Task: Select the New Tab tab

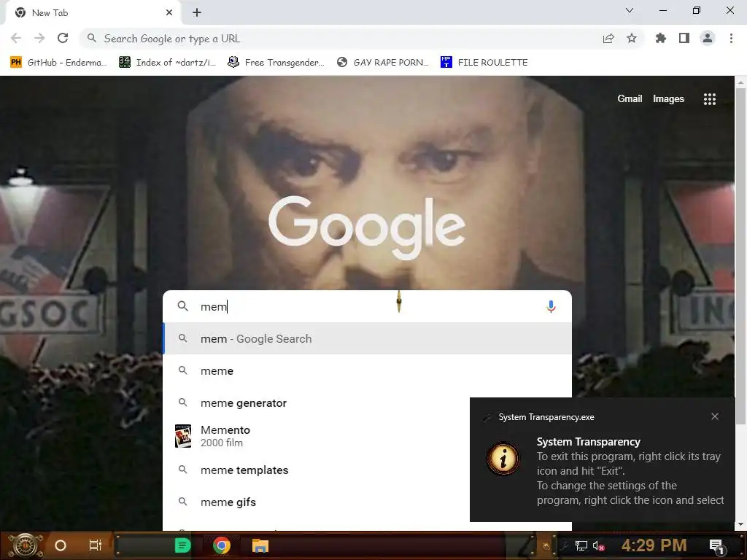Action: pos(93,13)
